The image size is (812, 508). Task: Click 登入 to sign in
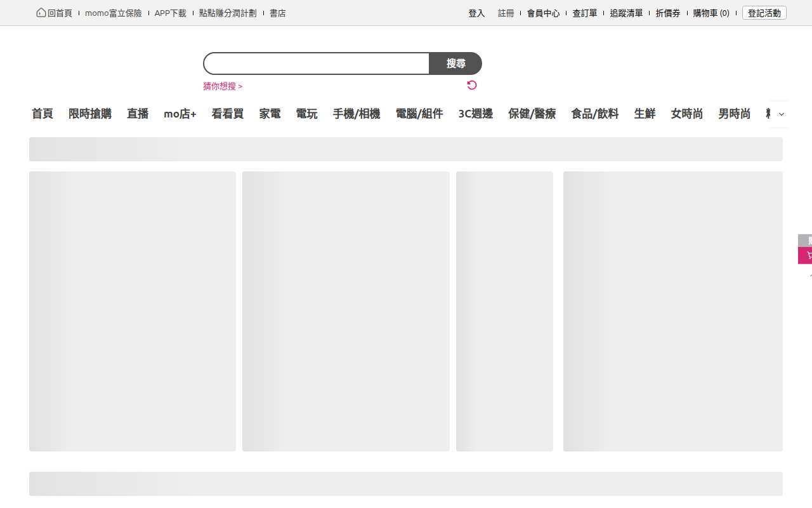[476, 13]
